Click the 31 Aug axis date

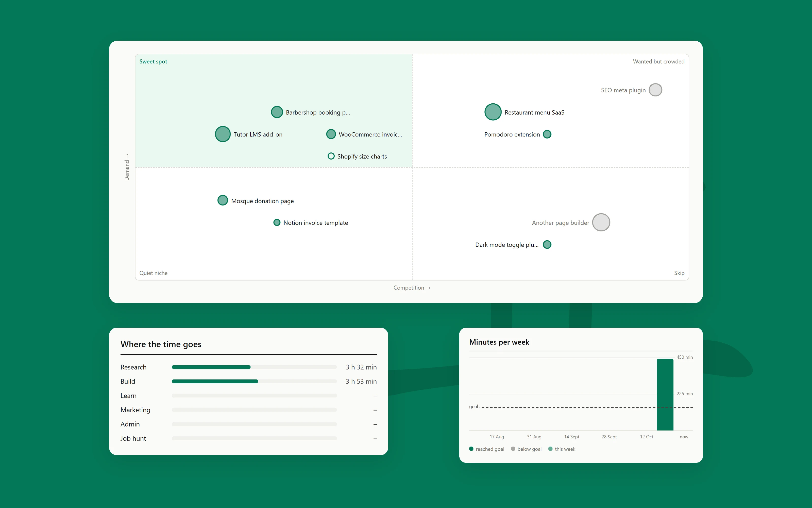pos(534,436)
